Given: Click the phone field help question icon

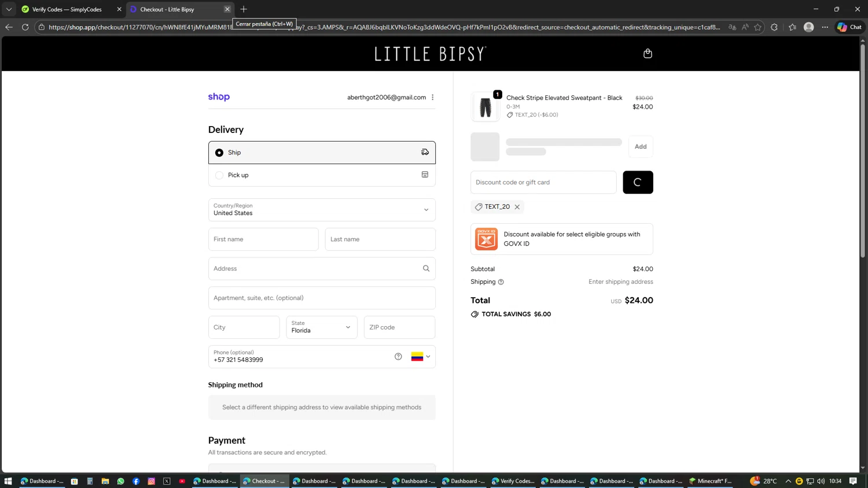Looking at the screenshot, I should (x=398, y=357).
